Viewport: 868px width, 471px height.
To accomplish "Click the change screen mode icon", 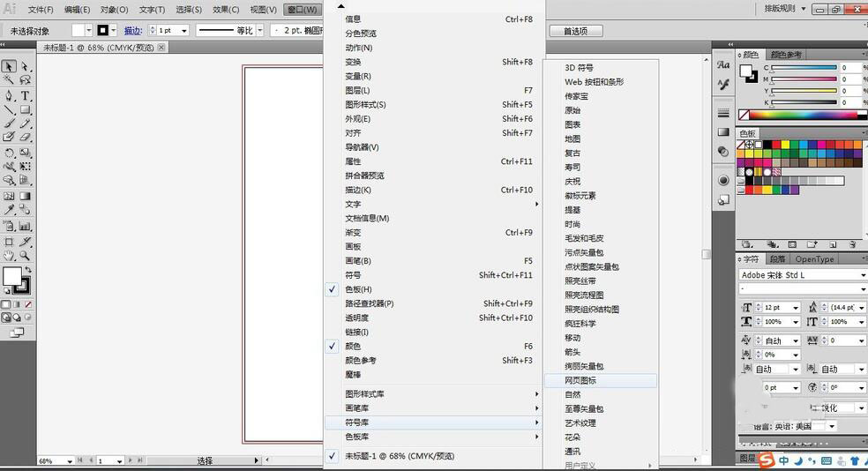I will 17,333.
